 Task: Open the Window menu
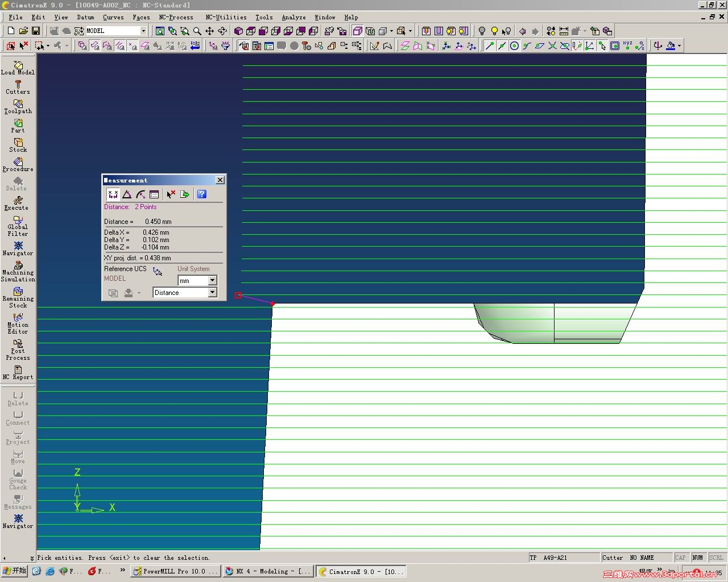(x=325, y=18)
